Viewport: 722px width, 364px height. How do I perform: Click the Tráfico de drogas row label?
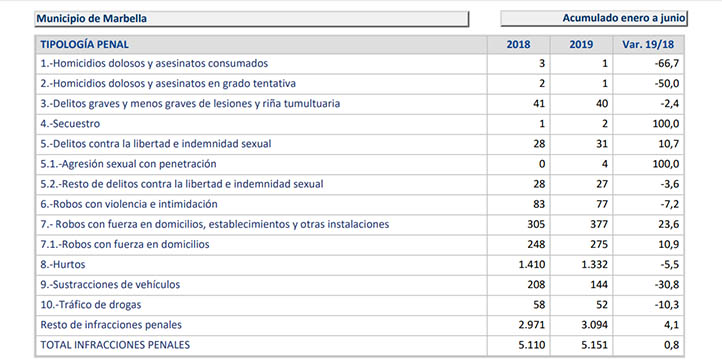click(91, 305)
